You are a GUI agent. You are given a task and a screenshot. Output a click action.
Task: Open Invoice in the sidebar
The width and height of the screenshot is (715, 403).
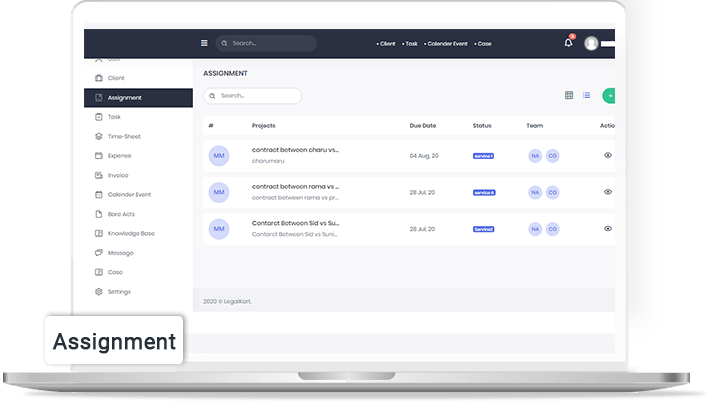pyautogui.click(x=118, y=175)
